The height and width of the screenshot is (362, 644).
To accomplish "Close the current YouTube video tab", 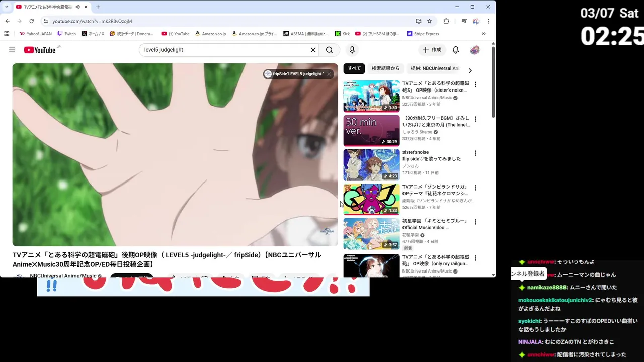I will pos(86,7).
